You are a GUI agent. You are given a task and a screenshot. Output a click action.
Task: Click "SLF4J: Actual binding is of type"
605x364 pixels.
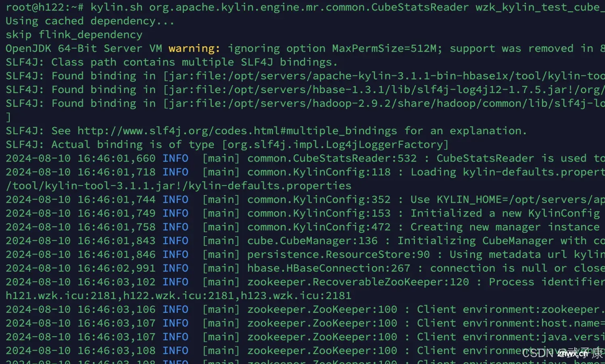(110, 145)
